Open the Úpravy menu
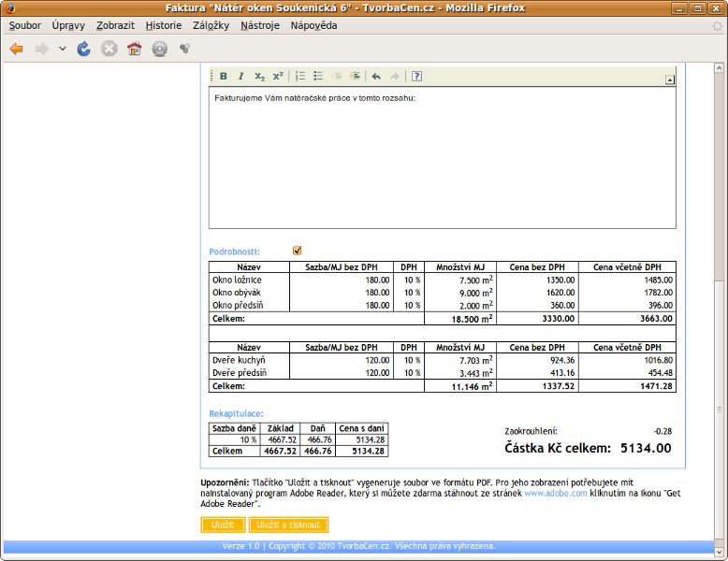Screen dimensions: 728x561 68,25
